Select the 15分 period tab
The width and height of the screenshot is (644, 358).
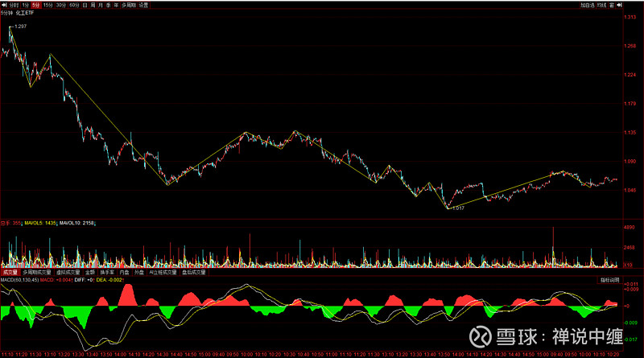tap(48, 5)
